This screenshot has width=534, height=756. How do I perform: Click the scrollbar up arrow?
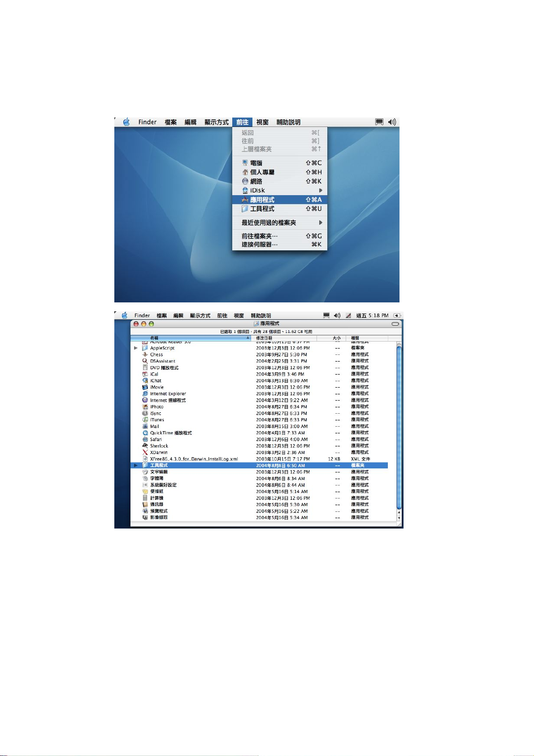[x=399, y=512]
